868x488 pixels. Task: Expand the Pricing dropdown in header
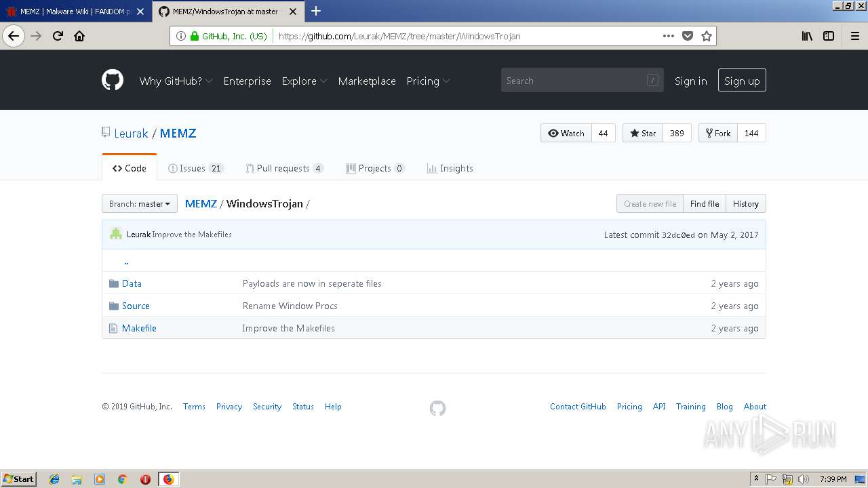(x=428, y=81)
